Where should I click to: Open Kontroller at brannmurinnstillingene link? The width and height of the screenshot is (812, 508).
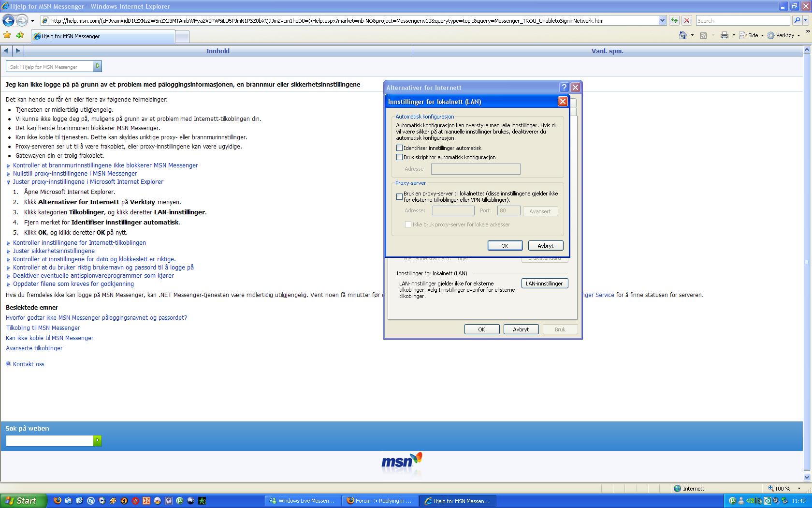coord(105,165)
